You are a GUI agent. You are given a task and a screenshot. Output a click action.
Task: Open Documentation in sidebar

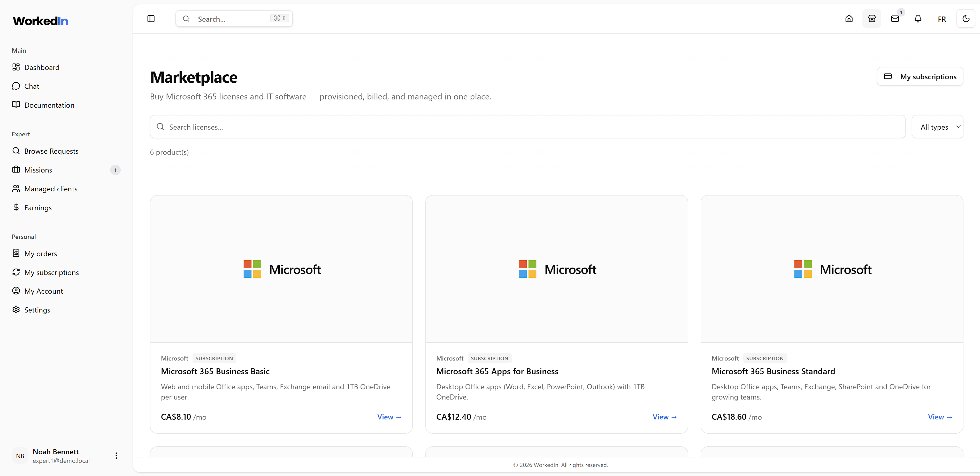coord(66,105)
